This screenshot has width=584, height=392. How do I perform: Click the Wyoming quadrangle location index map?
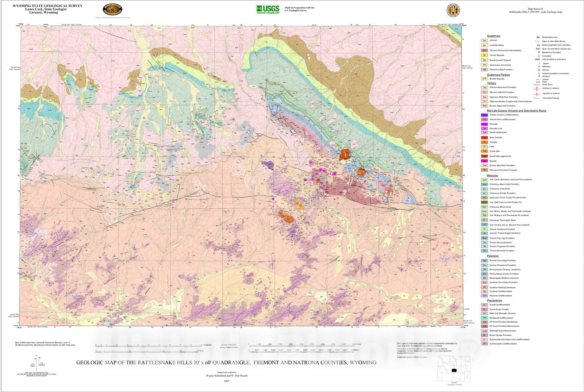click(x=454, y=368)
